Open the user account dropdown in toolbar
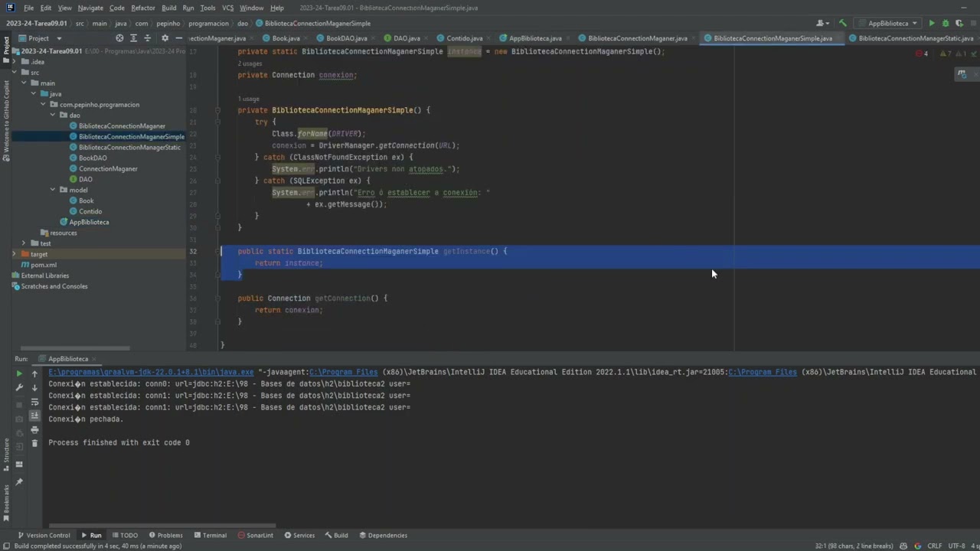The height and width of the screenshot is (551, 980). coord(824,23)
